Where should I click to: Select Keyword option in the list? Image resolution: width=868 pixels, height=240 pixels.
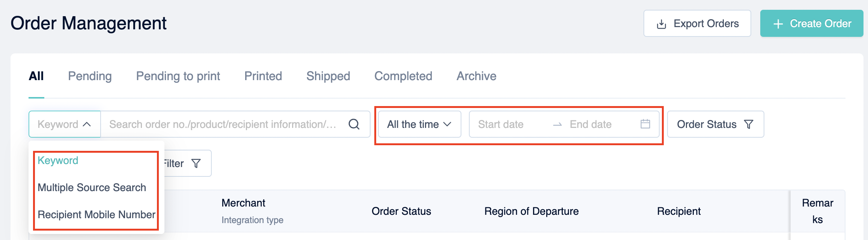(x=58, y=160)
